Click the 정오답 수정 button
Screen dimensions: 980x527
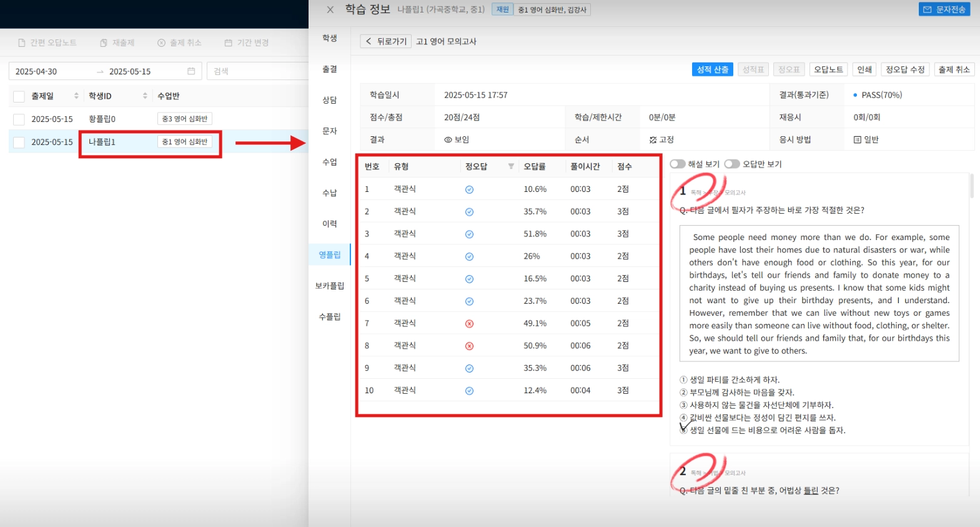(905, 69)
